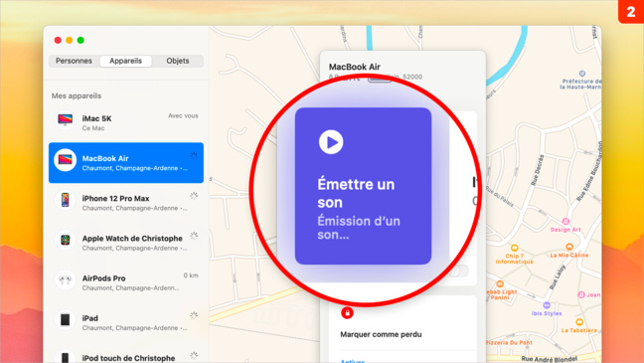The image size is (644, 363).
Task: Select the Appareils tab
Action: (125, 61)
